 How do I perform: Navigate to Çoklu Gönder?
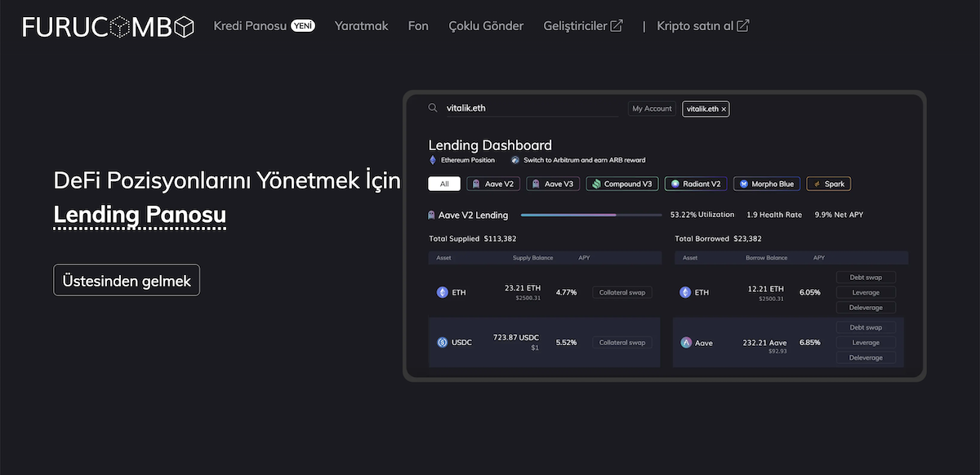point(486,26)
